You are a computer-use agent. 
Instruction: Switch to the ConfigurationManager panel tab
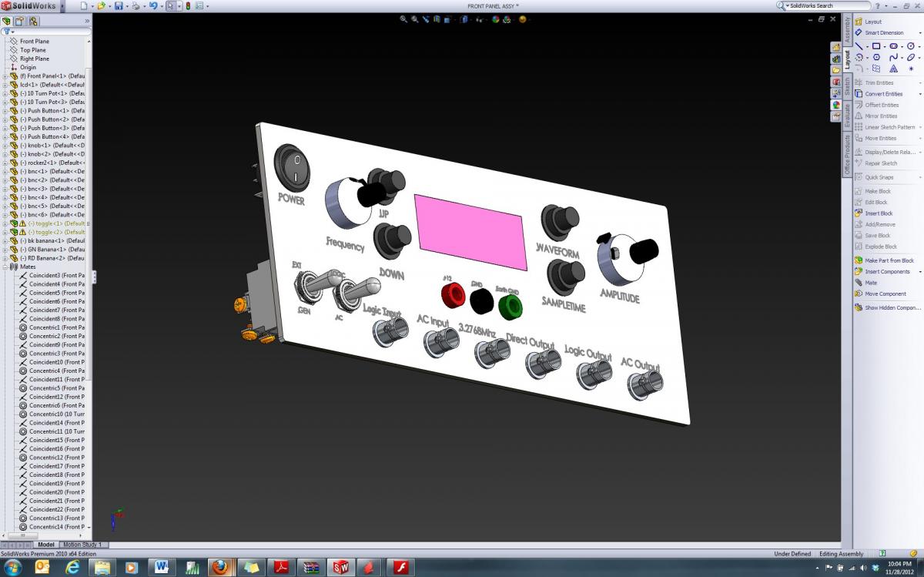pyautogui.click(x=33, y=21)
